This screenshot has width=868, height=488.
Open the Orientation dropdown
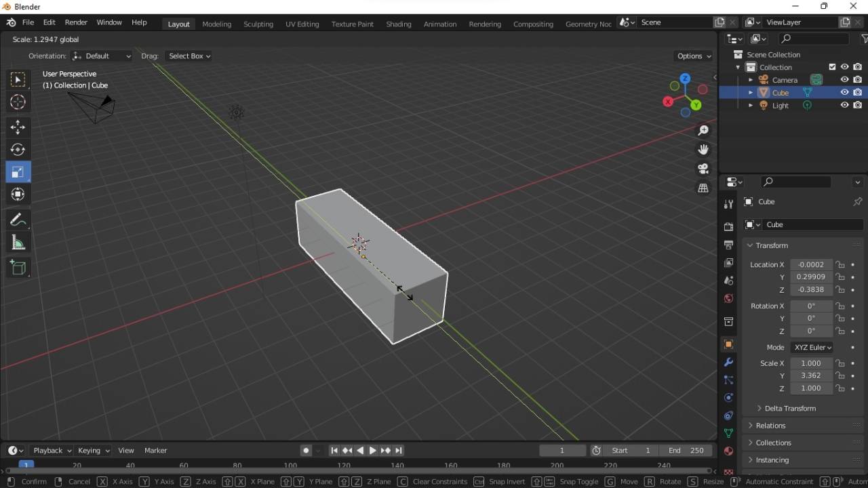click(101, 56)
